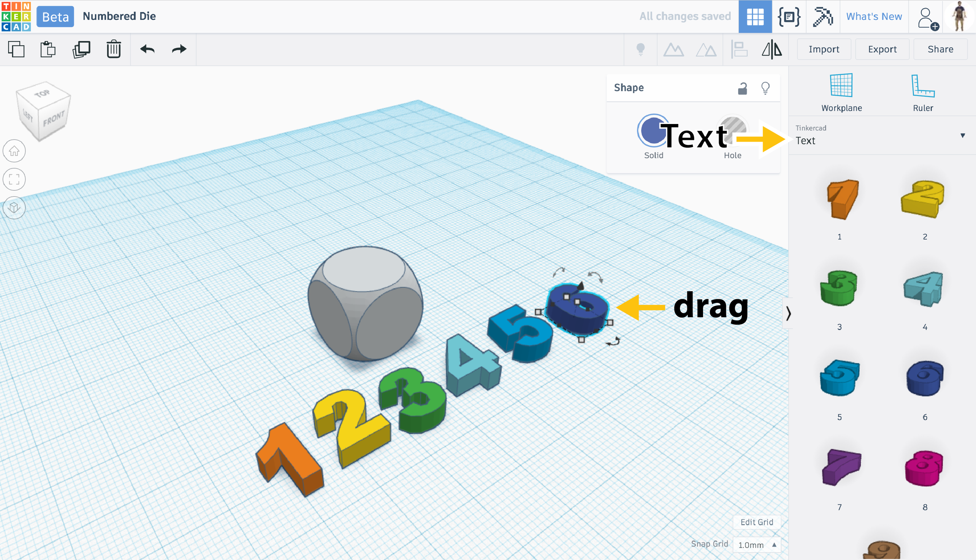976x560 pixels.
Task: Click the Export button
Action: point(882,49)
